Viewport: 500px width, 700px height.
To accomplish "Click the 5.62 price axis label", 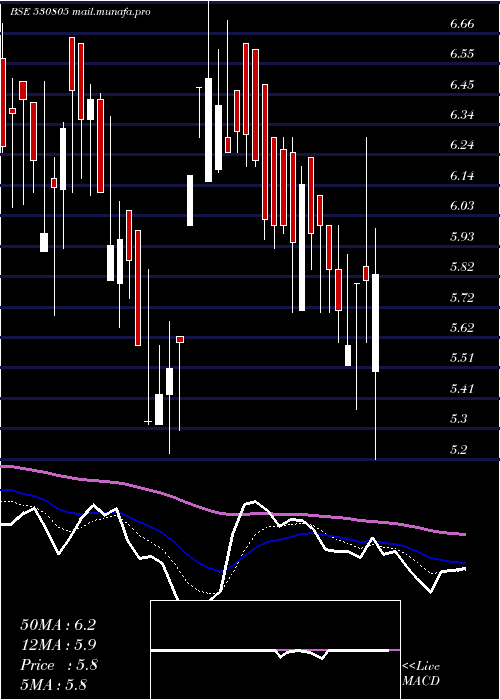I will 462,327.
